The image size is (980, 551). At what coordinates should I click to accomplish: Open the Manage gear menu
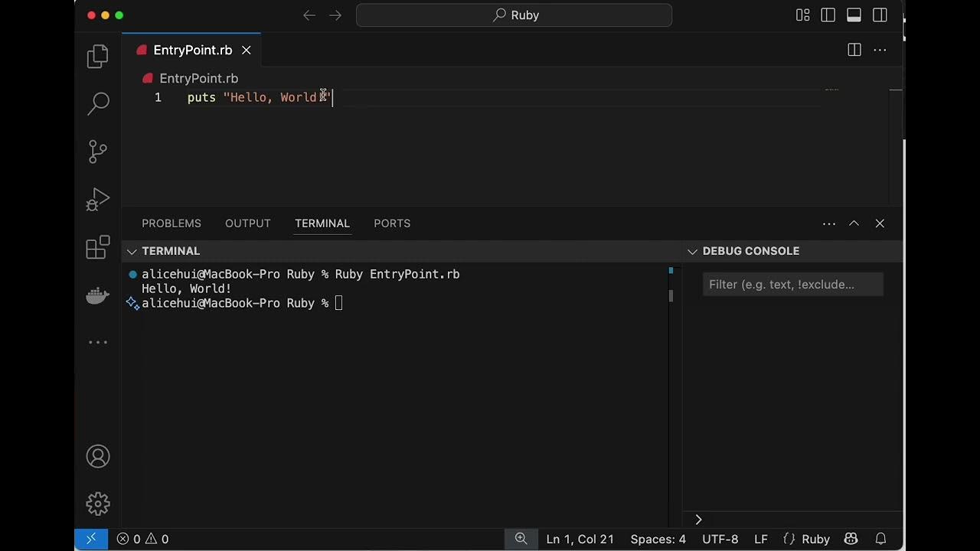click(98, 504)
